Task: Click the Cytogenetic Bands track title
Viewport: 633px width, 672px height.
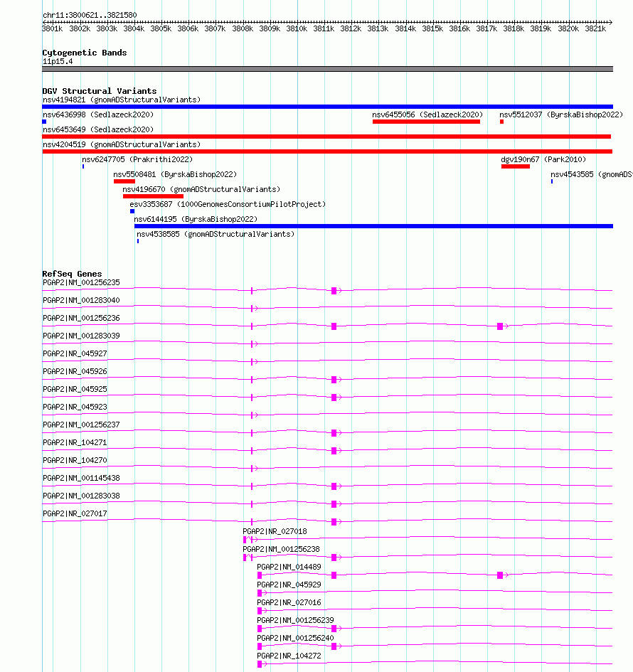Action: pos(85,53)
